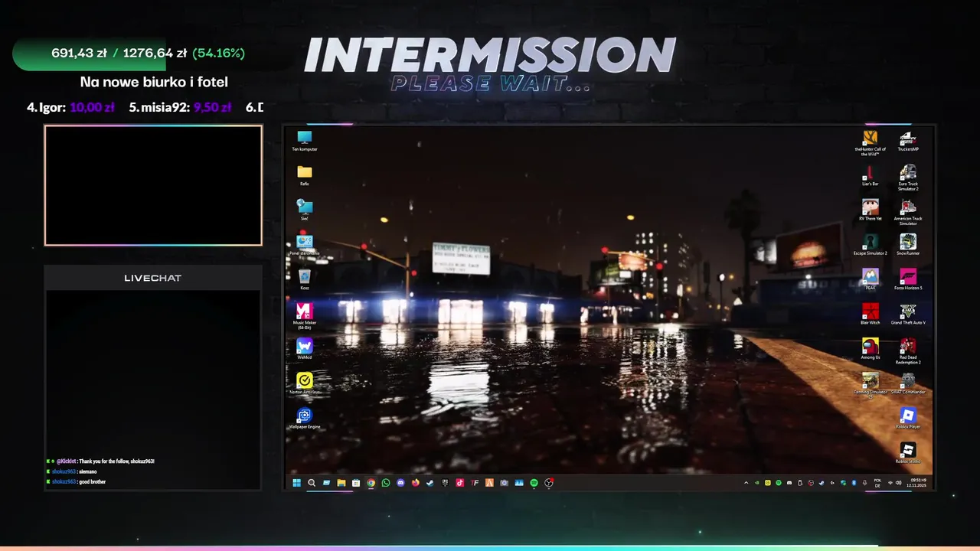Open Norton AntiVirus desktop shortcut
The image size is (980, 551).
pos(305,383)
